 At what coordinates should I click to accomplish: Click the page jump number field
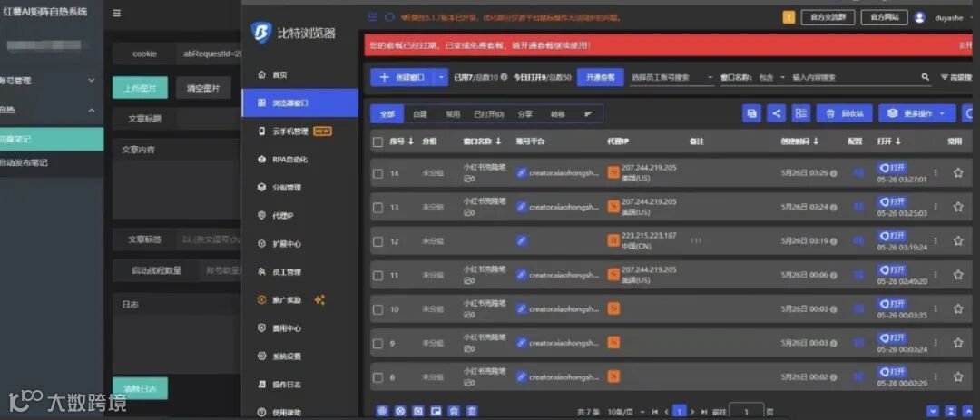pyautogui.click(x=746, y=412)
